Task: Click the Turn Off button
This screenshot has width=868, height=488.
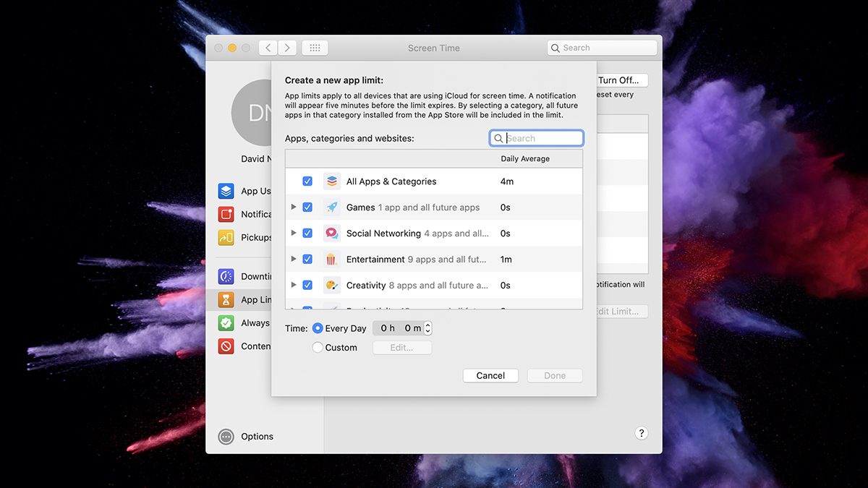Action: point(618,80)
